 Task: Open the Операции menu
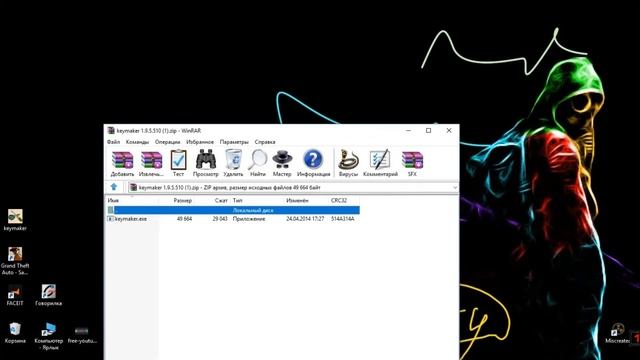pyautogui.click(x=167, y=142)
